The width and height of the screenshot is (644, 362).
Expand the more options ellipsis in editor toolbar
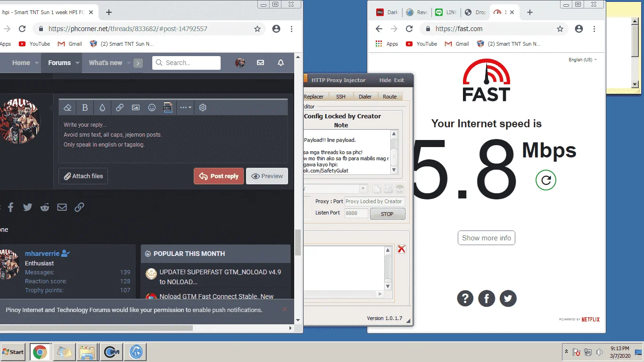point(186,107)
